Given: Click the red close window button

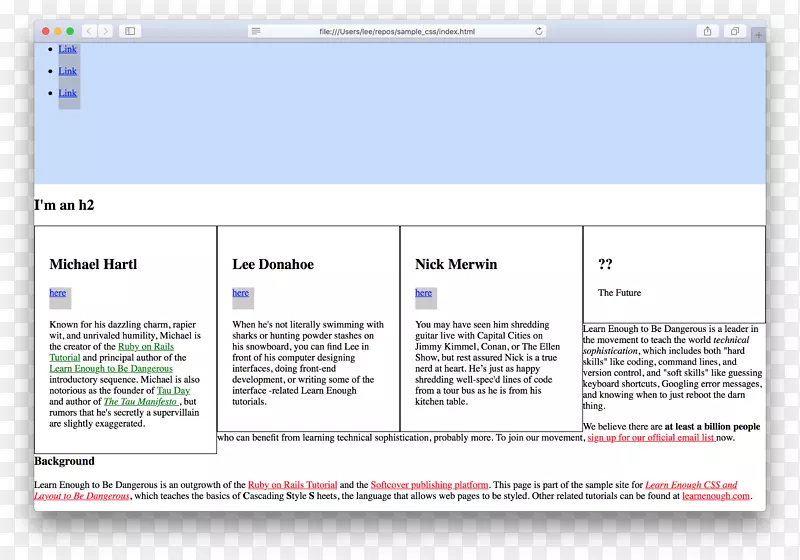Looking at the screenshot, I should tap(45, 31).
